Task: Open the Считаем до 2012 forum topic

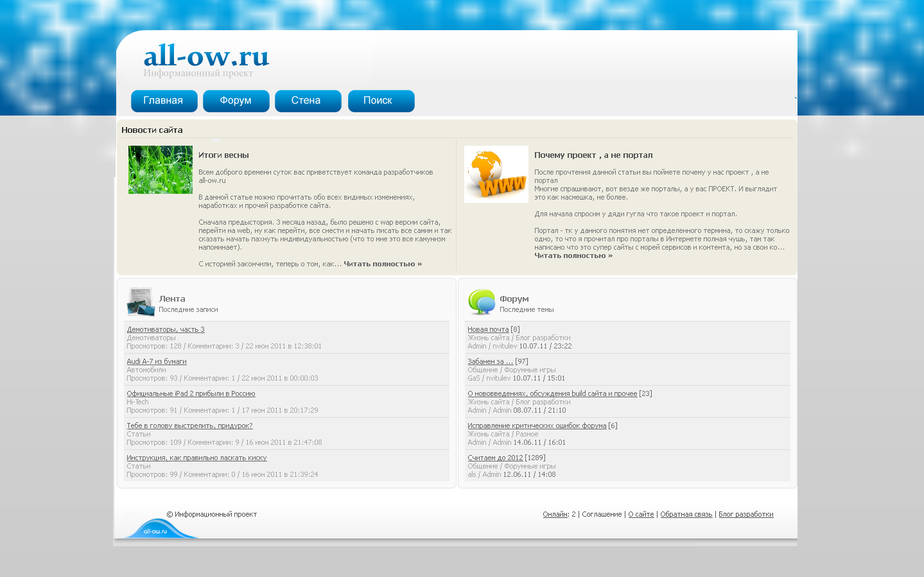Action: [495, 458]
